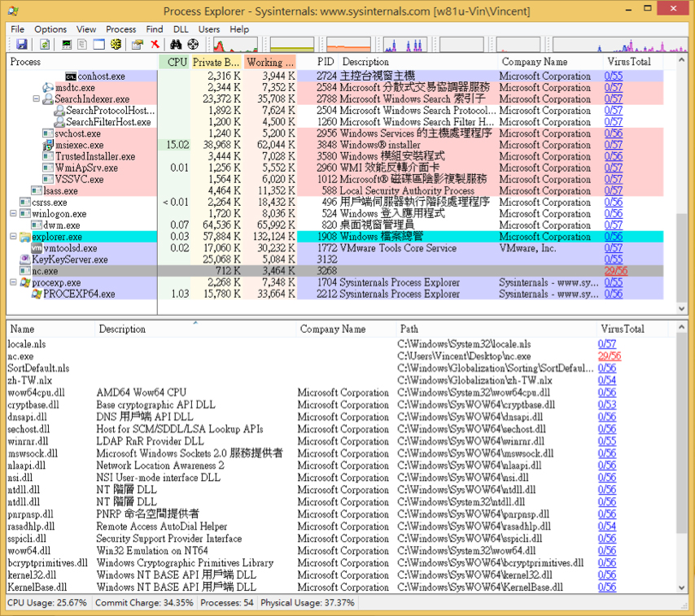Open the Help menu
The image size is (695, 616).
tap(239, 29)
